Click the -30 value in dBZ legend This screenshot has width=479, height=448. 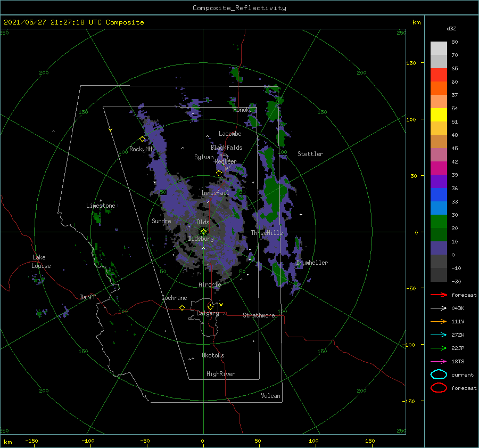(x=457, y=281)
